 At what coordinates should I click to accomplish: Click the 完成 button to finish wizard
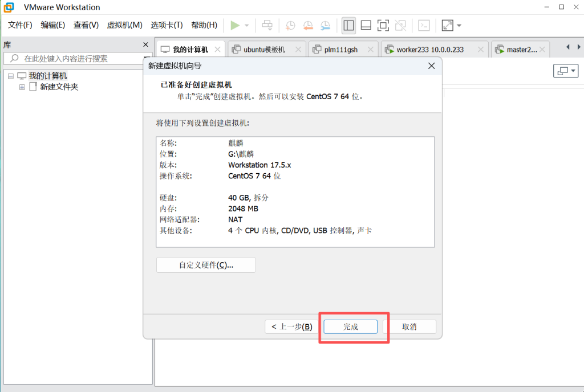(350, 326)
